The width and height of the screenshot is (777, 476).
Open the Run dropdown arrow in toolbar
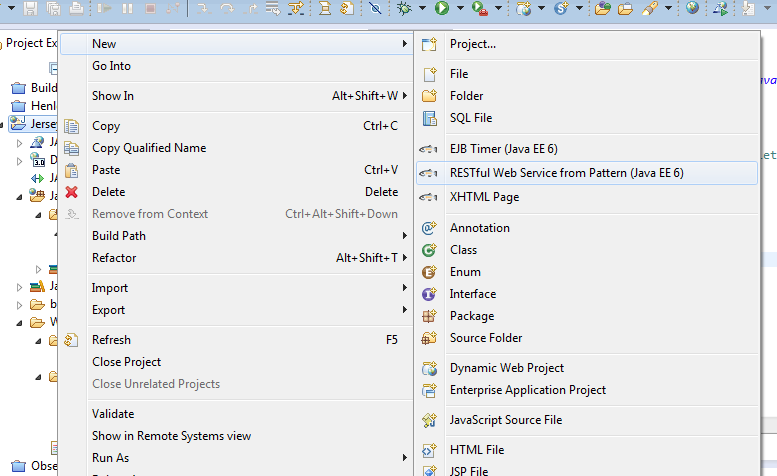click(458, 9)
